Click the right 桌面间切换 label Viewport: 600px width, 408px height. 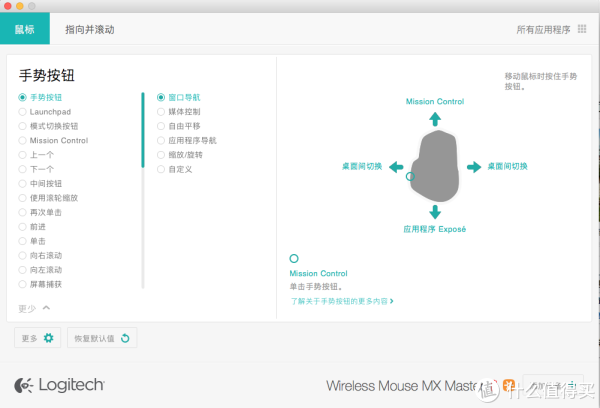(507, 166)
